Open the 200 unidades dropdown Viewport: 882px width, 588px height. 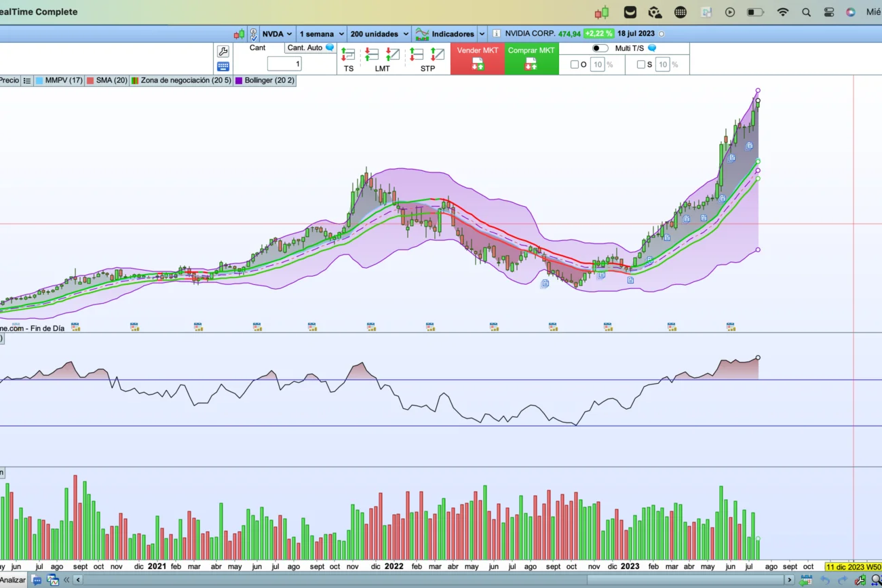(379, 34)
